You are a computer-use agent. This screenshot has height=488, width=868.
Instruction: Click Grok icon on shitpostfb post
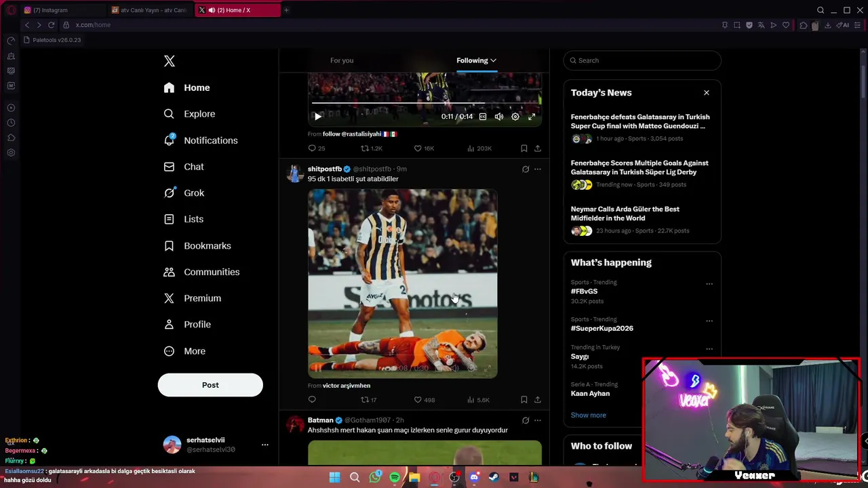526,169
